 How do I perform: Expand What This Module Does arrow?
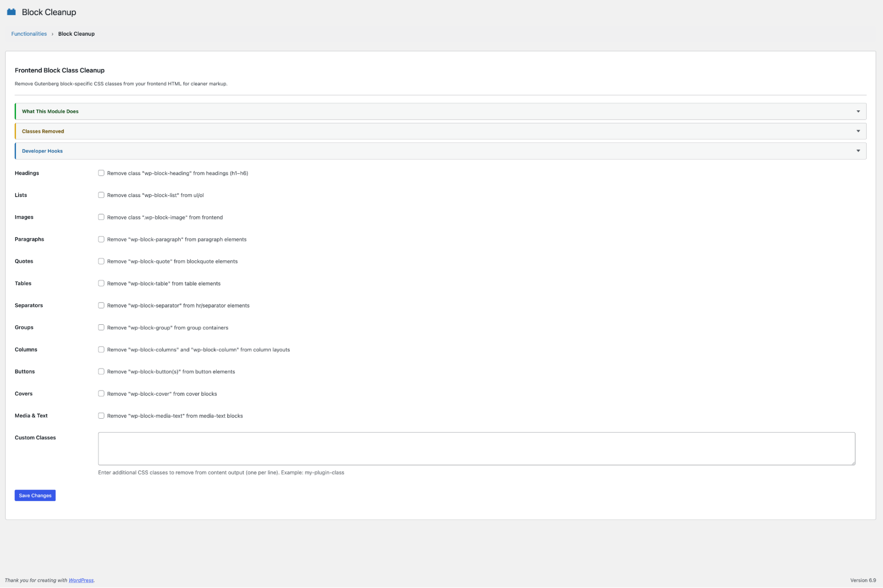[x=858, y=111]
